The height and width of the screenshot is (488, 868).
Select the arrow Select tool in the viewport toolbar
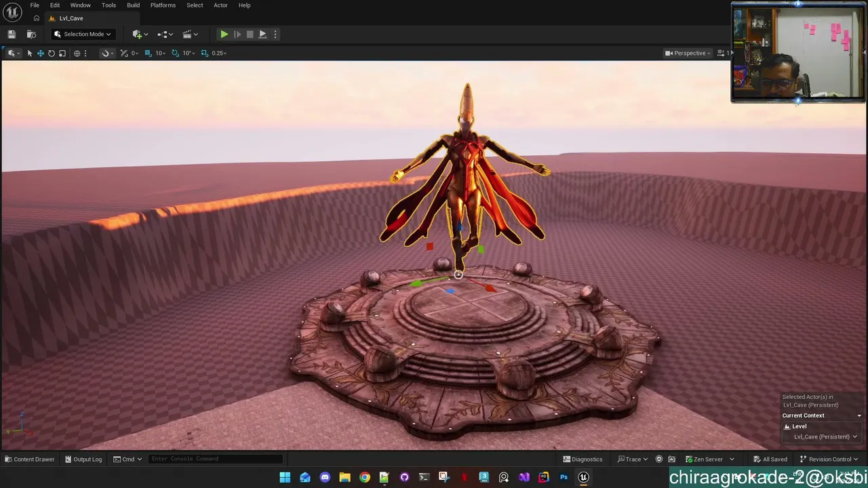click(30, 53)
